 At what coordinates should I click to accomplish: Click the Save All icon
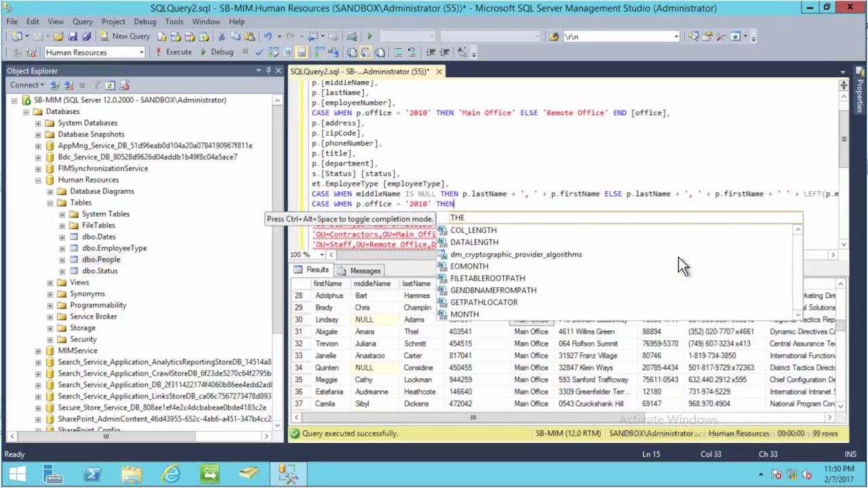click(x=86, y=37)
